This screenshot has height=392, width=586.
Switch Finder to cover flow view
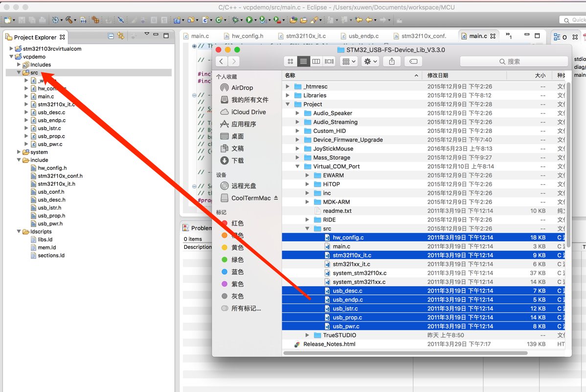click(x=329, y=61)
